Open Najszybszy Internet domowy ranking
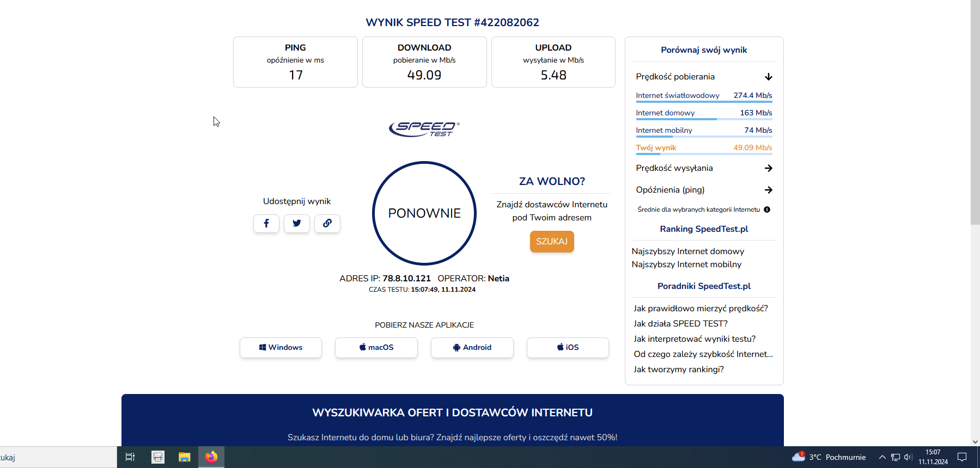The height and width of the screenshot is (468, 980). point(688,251)
